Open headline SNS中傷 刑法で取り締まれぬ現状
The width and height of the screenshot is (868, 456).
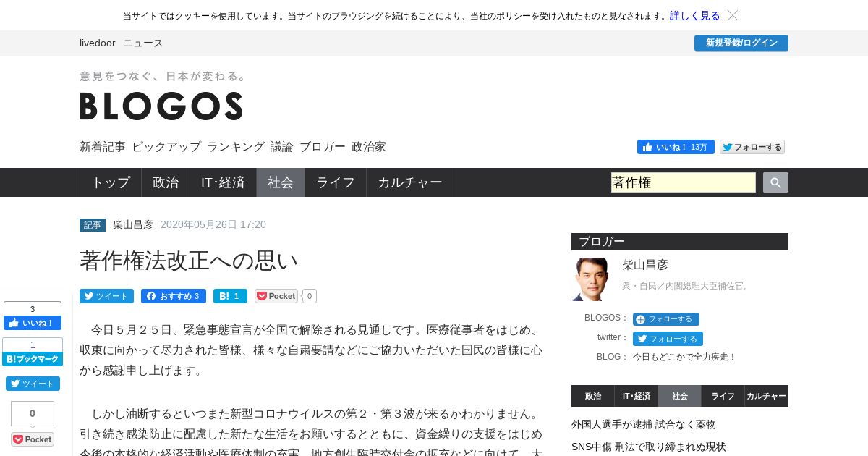[x=649, y=447]
